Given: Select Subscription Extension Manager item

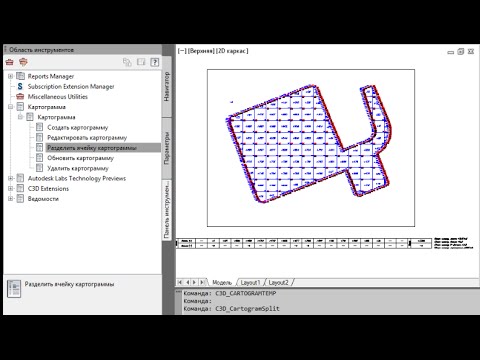Looking at the screenshot, I should pyautogui.click(x=71, y=86).
